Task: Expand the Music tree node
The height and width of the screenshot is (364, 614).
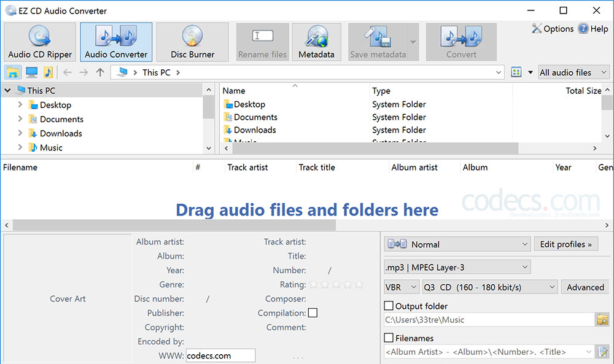Action: pos(20,147)
